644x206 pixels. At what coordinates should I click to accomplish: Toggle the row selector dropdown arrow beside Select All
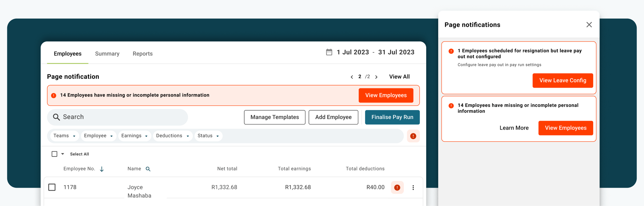[62, 154]
